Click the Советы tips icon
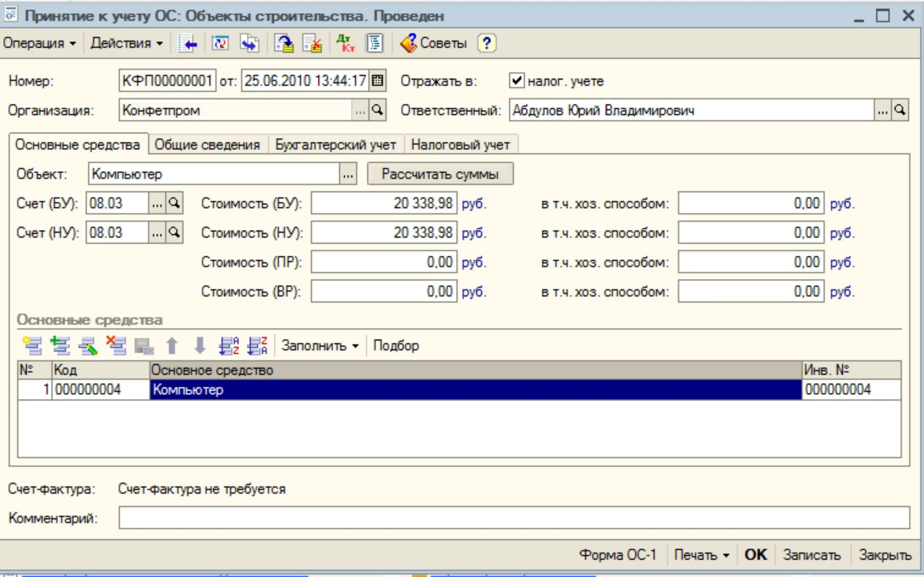Image resolution: width=924 pixels, height=577 pixels. (x=433, y=43)
